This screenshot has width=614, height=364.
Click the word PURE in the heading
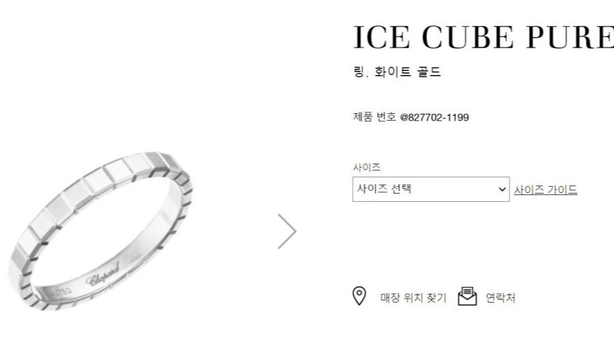[x=570, y=37]
